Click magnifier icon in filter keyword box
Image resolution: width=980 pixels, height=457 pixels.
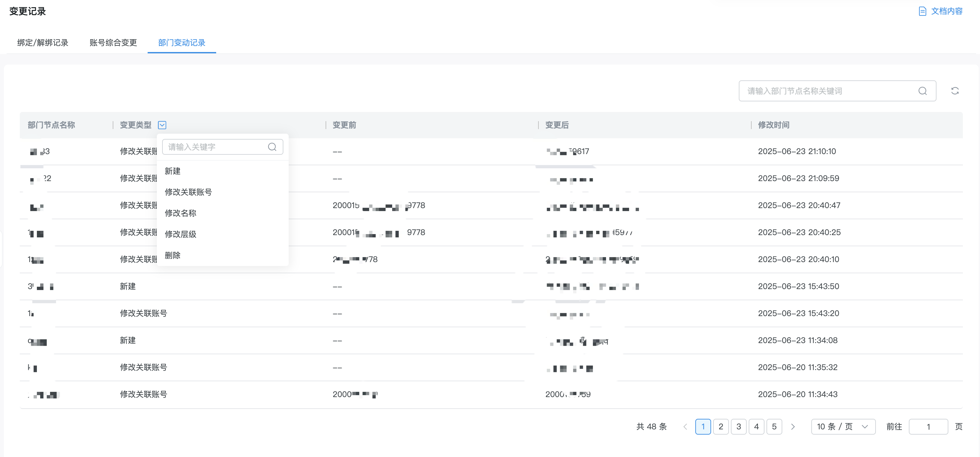pos(272,147)
